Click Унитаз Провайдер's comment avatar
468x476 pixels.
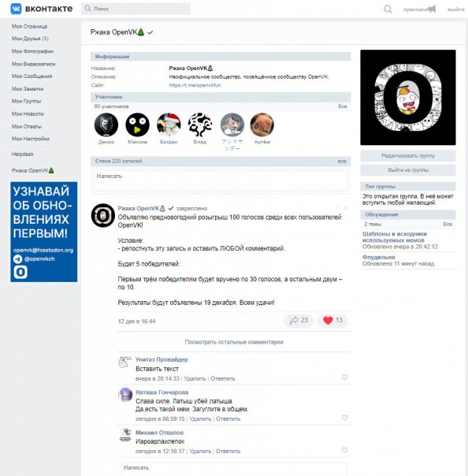125,363
